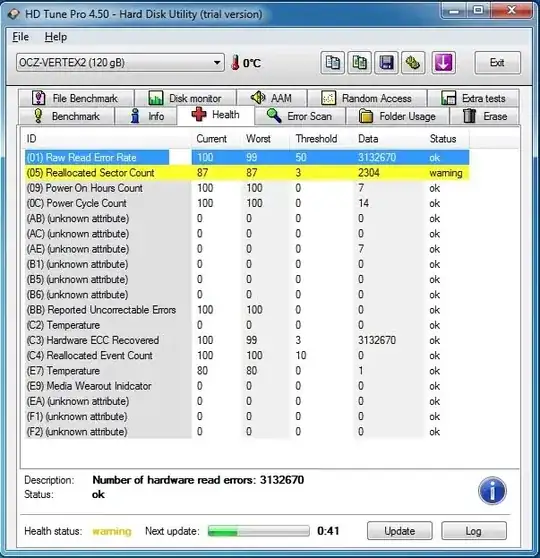Select the (09) Power On Hours Count row
The image size is (540, 558).
pos(247,188)
